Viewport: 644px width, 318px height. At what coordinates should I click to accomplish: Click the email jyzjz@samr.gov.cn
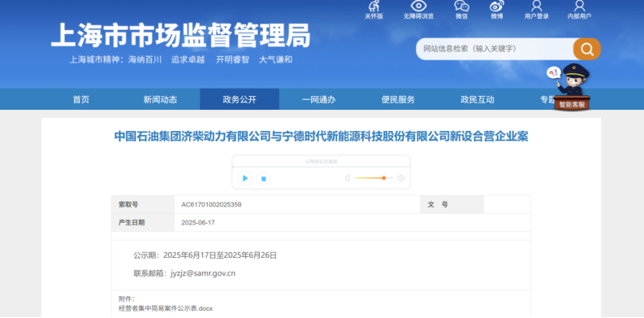pos(203,273)
